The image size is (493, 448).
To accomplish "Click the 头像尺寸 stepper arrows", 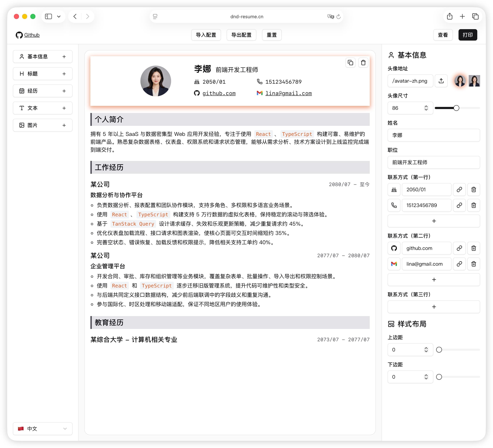I will coord(426,108).
